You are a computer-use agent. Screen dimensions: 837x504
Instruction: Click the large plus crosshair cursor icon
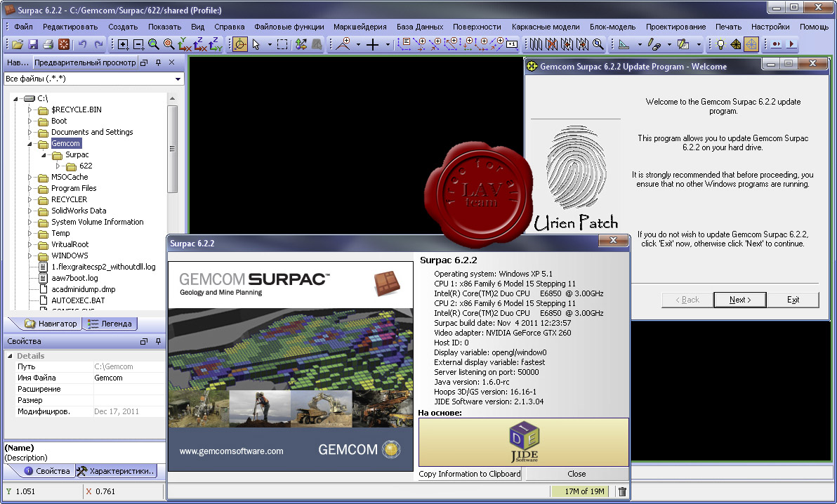coord(372,45)
